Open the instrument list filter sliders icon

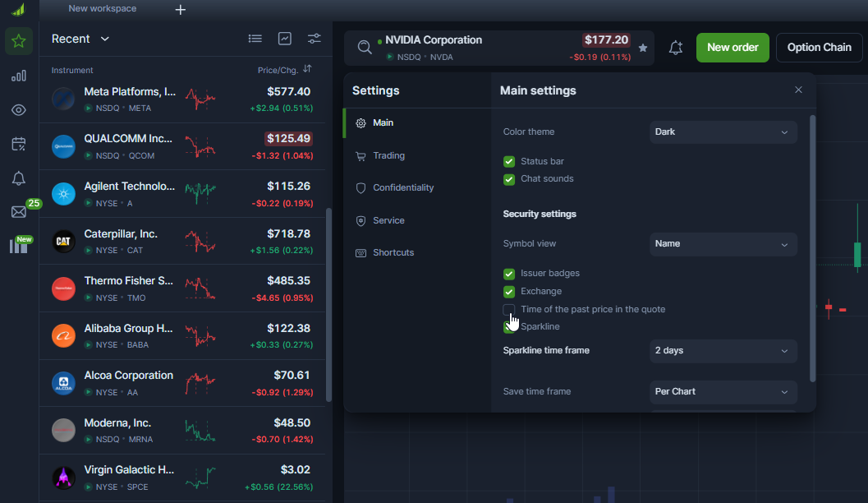point(315,39)
